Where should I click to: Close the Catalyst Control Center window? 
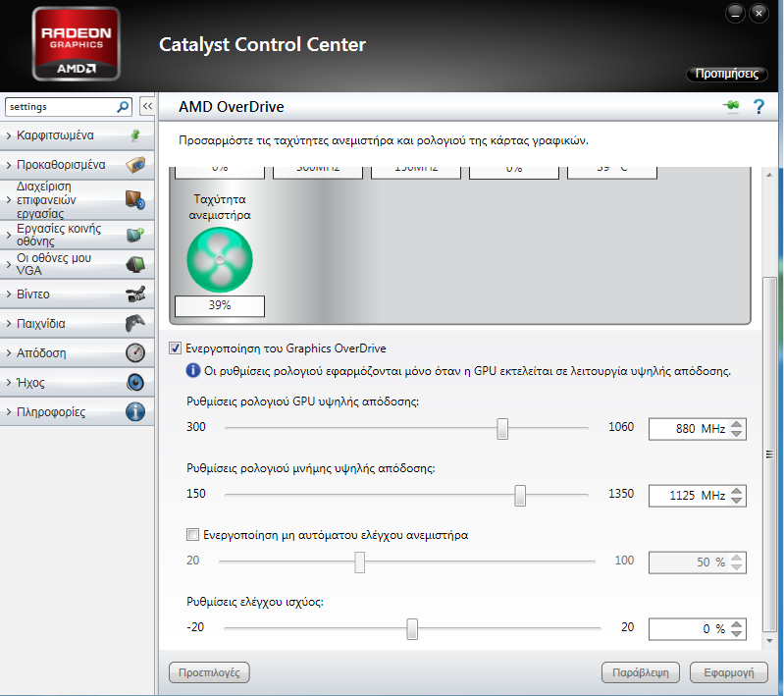(758, 14)
